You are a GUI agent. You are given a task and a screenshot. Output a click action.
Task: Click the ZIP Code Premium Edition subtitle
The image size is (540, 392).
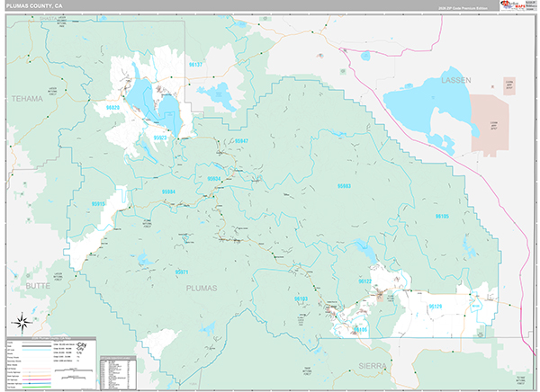coord(463,8)
